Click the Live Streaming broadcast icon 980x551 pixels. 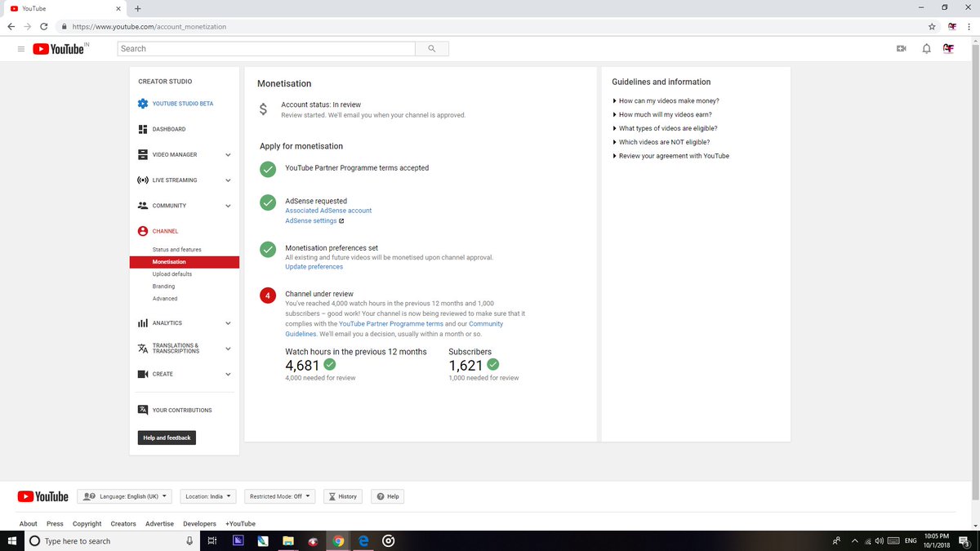point(143,180)
